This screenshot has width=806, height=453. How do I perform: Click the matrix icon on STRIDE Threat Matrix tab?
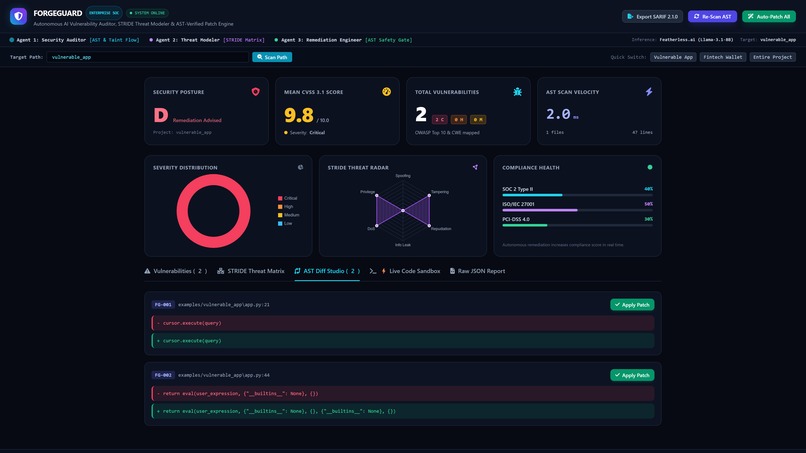[221, 271]
